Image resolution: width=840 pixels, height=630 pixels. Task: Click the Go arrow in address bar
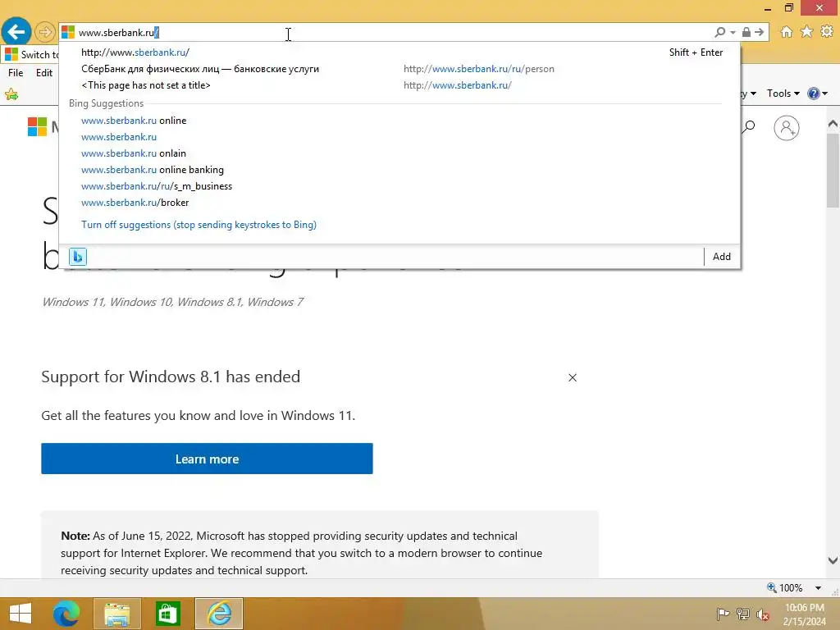click(759, 32)
